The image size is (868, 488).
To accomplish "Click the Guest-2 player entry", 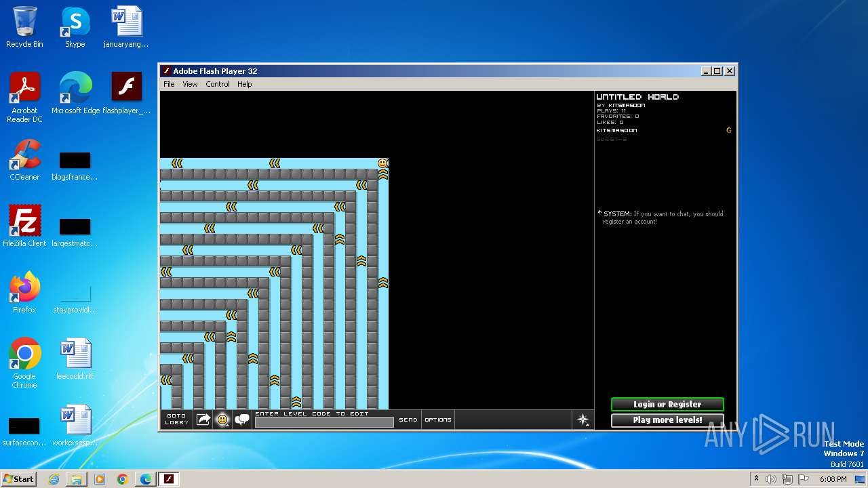I will click(612, 139).
